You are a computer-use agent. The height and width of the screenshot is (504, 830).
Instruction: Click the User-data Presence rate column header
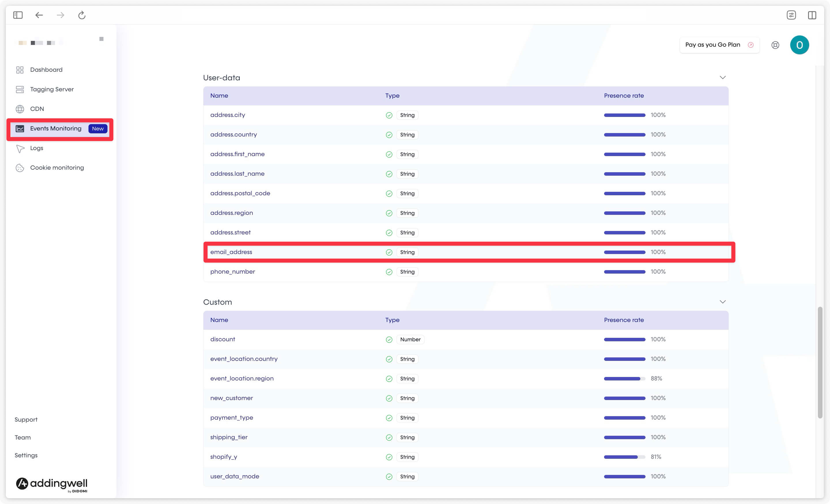coord(624,96)
